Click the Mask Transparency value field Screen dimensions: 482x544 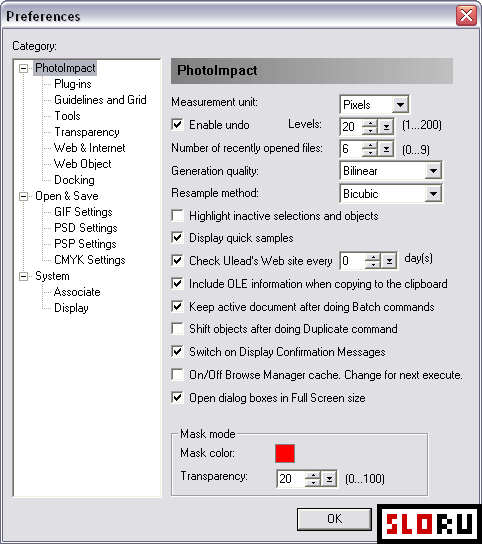291,479
